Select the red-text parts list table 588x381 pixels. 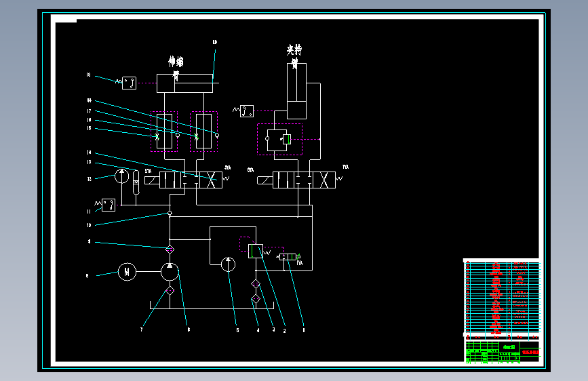pos(503,298)
